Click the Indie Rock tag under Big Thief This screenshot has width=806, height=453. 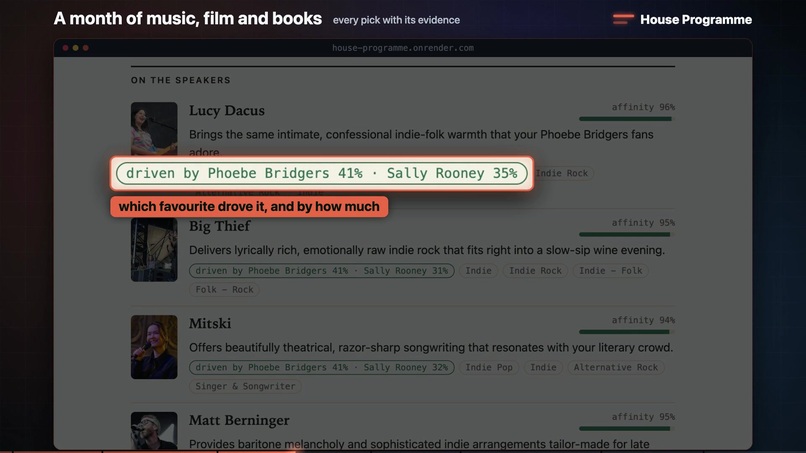[535, 270]
